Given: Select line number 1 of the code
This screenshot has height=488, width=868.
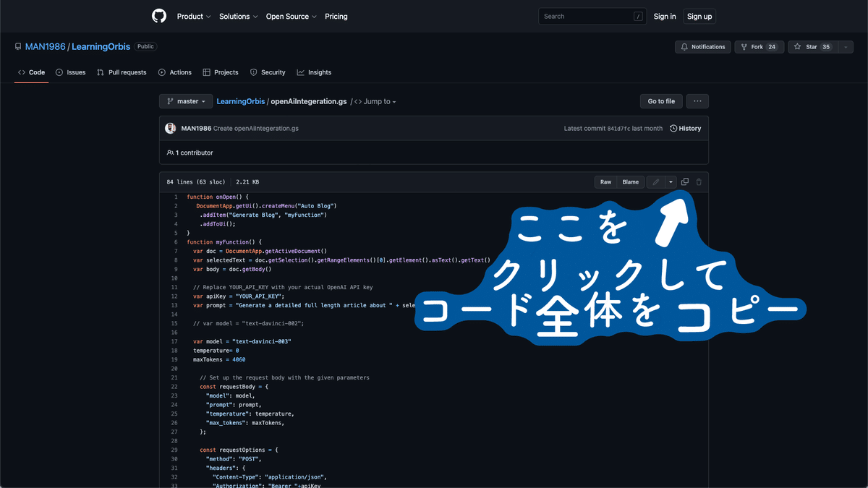Looking at the screenshot, I should coord(175,197).
